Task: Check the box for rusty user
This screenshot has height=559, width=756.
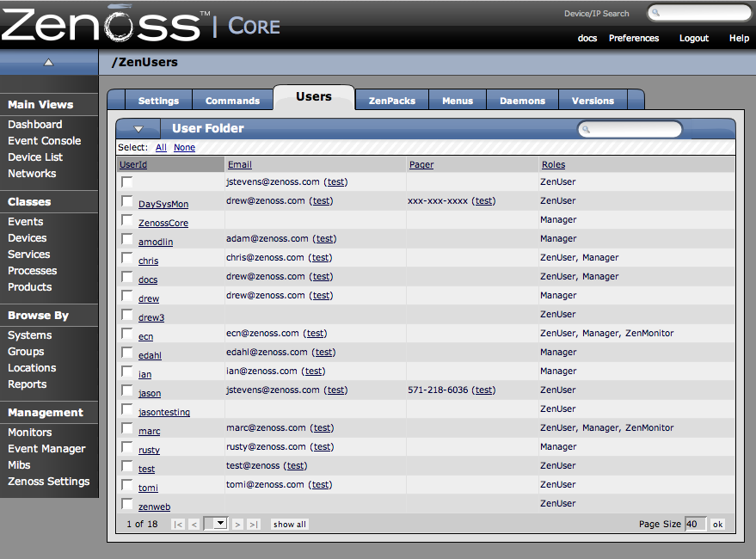Action: tap(126, 446)
